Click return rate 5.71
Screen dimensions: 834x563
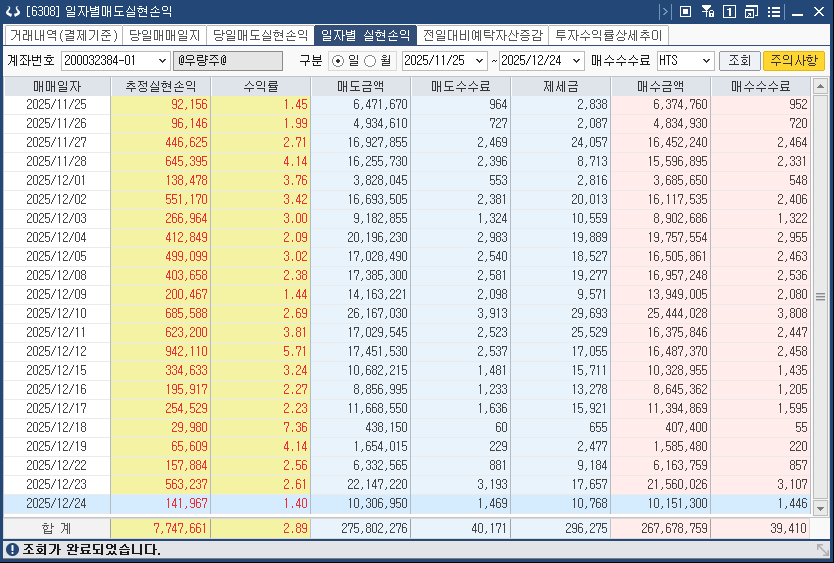[295, 351]
